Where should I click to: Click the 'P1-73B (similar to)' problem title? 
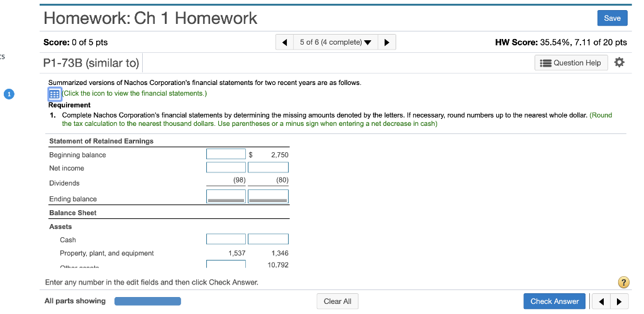[x=91, y=63]
